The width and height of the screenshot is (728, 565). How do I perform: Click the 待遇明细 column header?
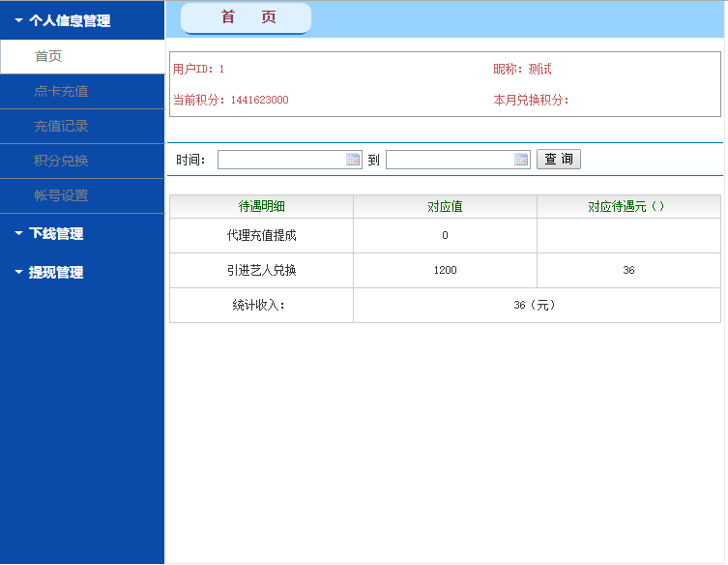pyautogui.click(x=261, y=206)
